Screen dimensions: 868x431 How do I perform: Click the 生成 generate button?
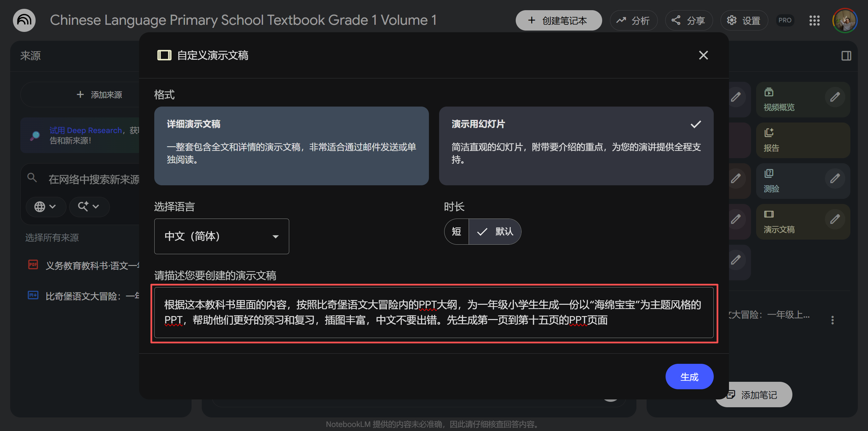click(689, 376)
